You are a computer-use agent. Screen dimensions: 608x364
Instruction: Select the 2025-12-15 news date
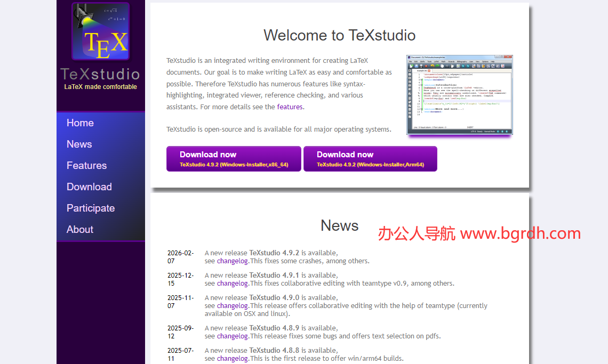180,279
